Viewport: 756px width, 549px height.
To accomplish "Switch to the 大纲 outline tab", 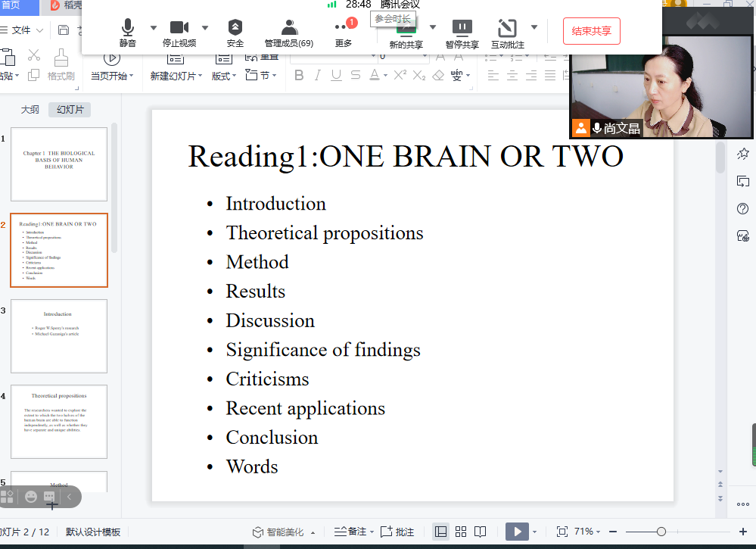I will tap(30, 110).
